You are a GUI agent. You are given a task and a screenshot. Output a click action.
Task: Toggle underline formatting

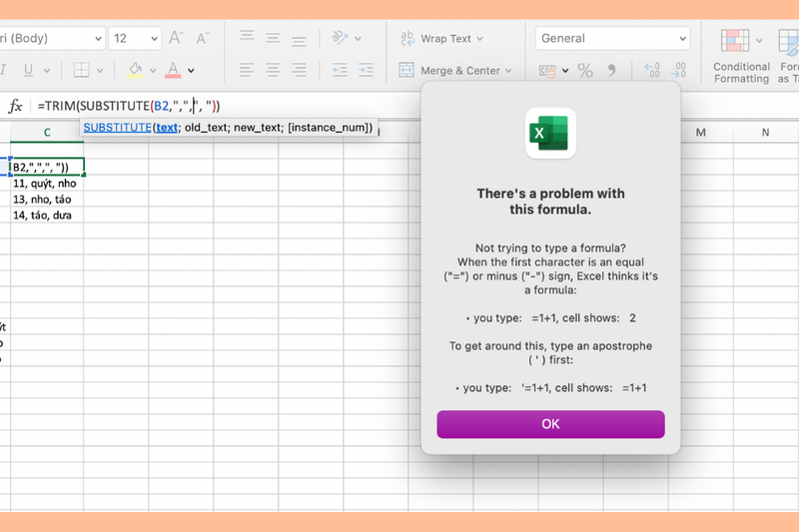(x=29, y=70)
